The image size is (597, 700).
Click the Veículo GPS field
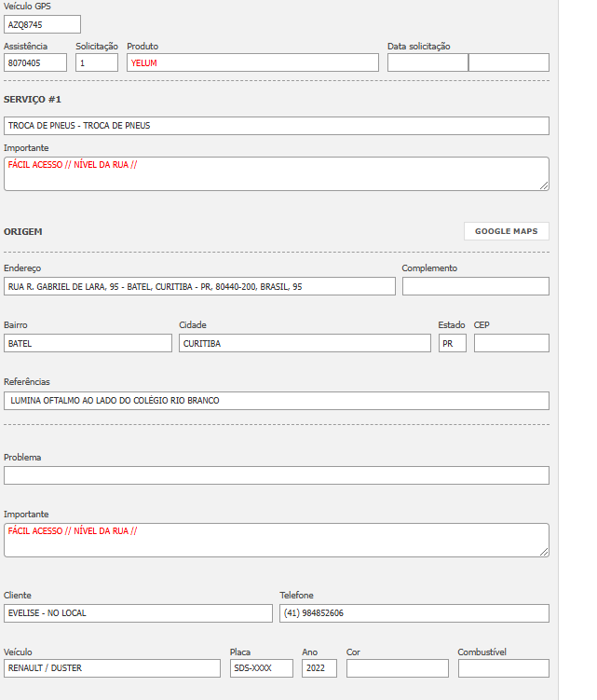point(42,24)
